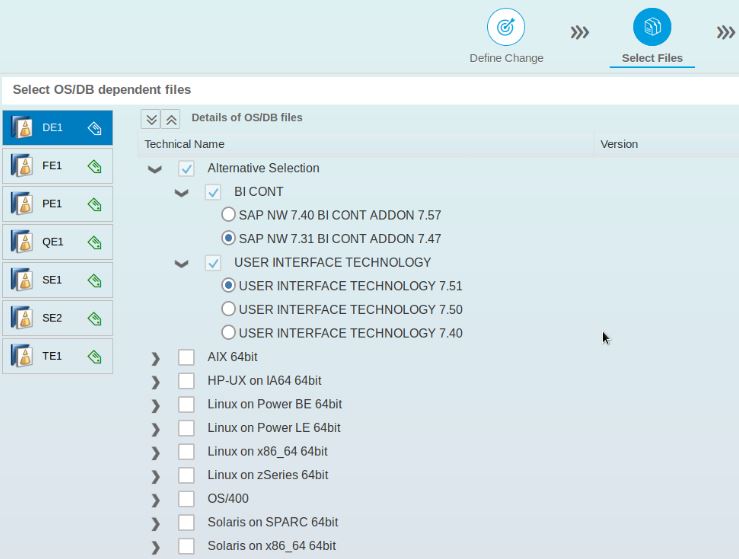Click the green tag icon next to SE2
Image resolution: width=739 pixels, height=559 pixels.
95,319
